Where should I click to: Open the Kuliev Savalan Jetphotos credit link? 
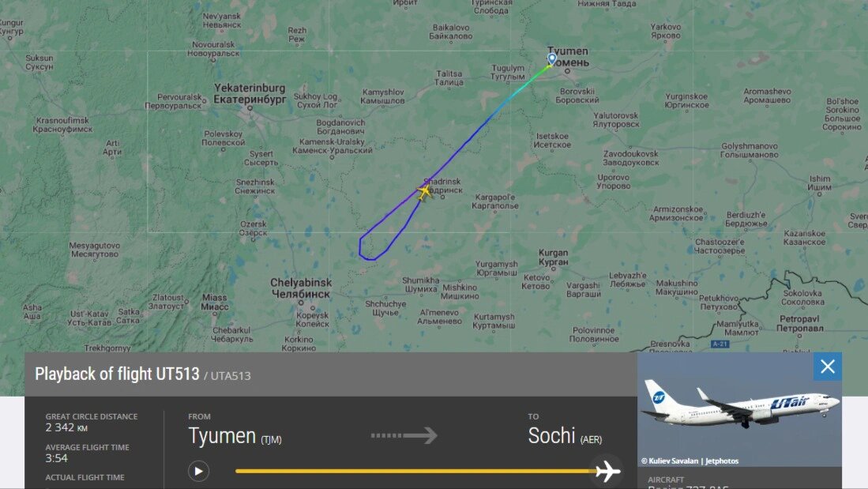690,461
